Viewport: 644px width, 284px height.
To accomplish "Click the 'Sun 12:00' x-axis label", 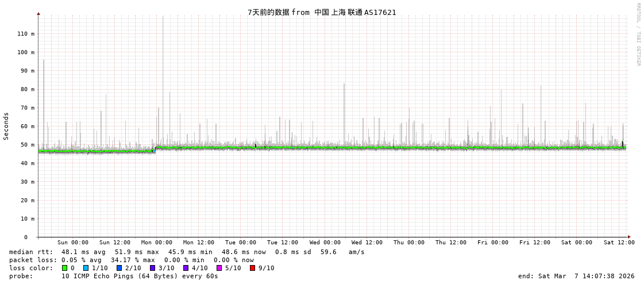I will [x=115, y=243].
